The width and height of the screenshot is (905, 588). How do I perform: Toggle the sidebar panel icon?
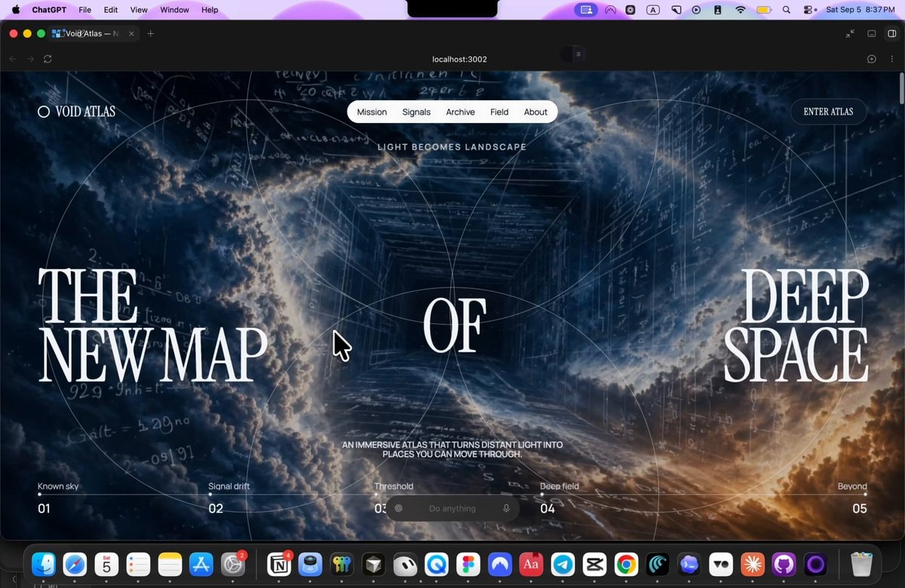(891, 33)
